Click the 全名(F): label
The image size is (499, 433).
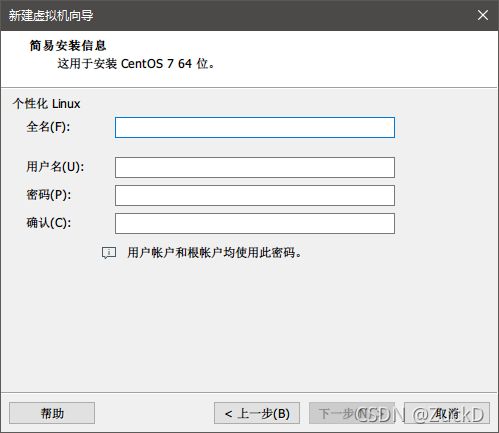click(48, 127)
